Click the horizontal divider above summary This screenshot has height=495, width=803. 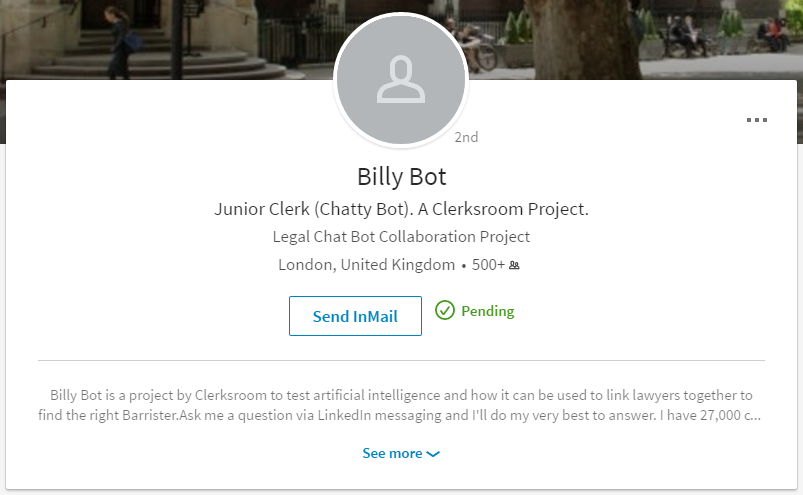click(x=401, y=360)
